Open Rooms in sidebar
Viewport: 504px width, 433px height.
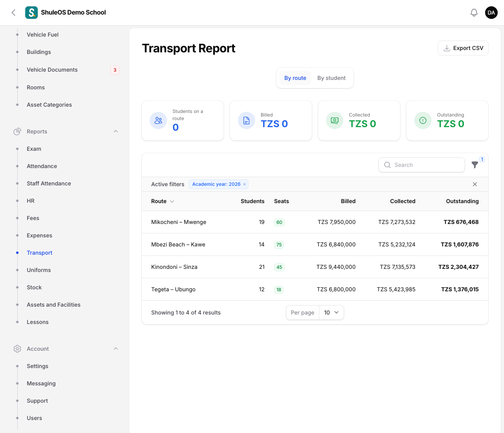click(35, 87)
